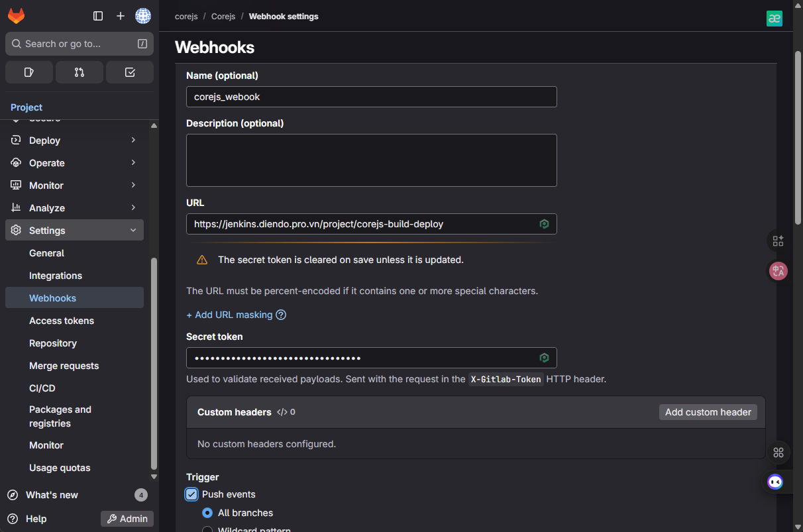This screenshot has height=532, width=803.
Task: Click the Add URL masking help icon
Action: click(281, 315)
